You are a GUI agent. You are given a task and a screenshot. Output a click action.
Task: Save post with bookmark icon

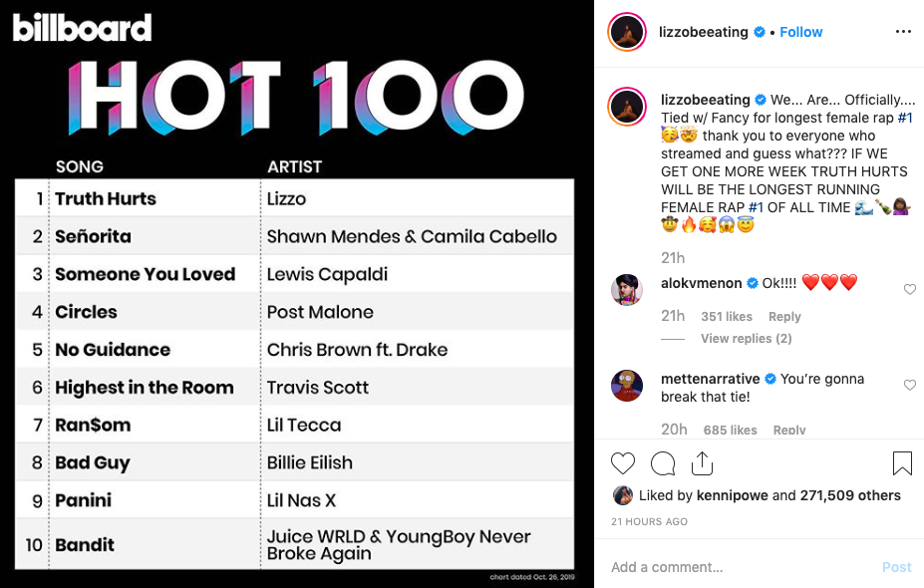point(902,463)
